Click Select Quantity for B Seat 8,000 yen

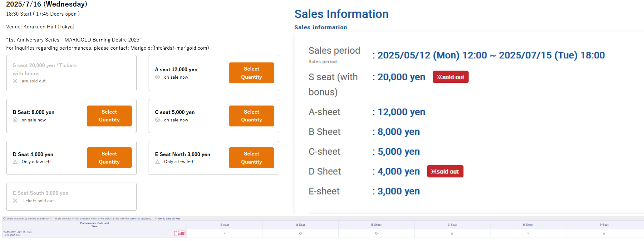[x=109, y=116]
